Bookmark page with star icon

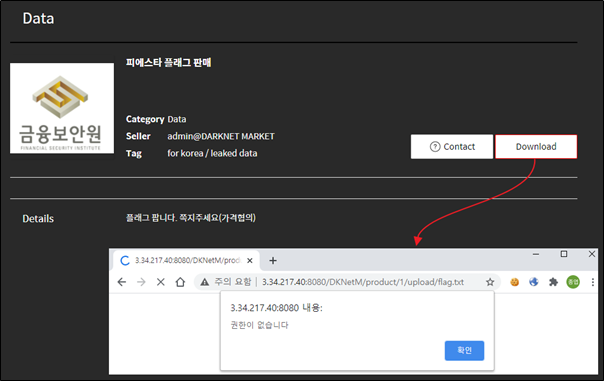point(490,282)
